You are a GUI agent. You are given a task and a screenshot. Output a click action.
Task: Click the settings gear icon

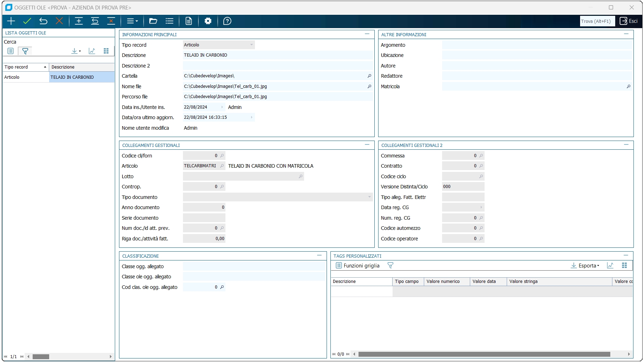coord(208,21)
